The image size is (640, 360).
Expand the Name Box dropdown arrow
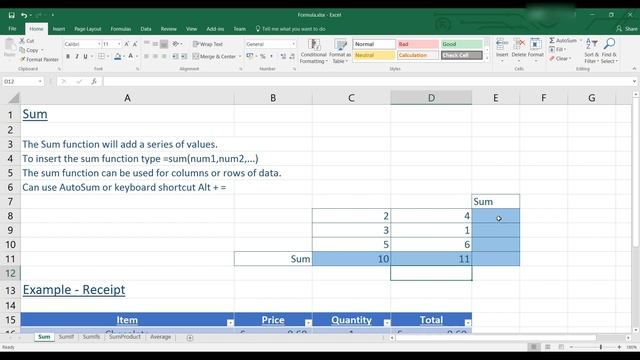click(x=40, y=82)
